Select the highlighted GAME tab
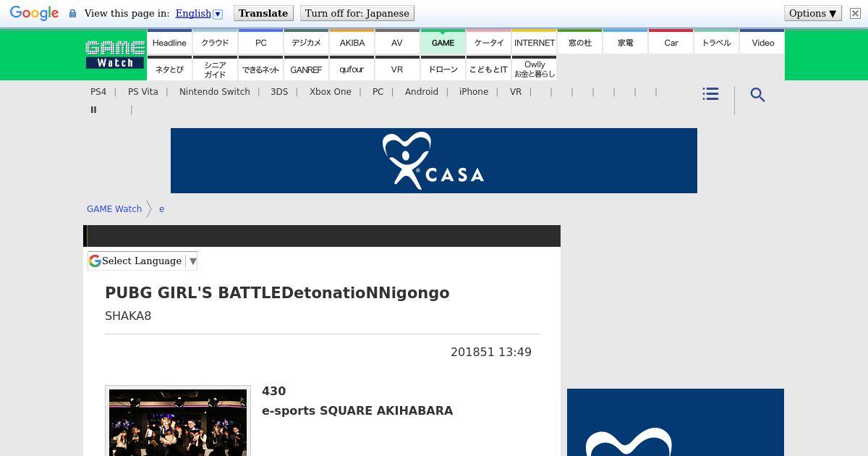868x456 pixels. coord(443,43)
